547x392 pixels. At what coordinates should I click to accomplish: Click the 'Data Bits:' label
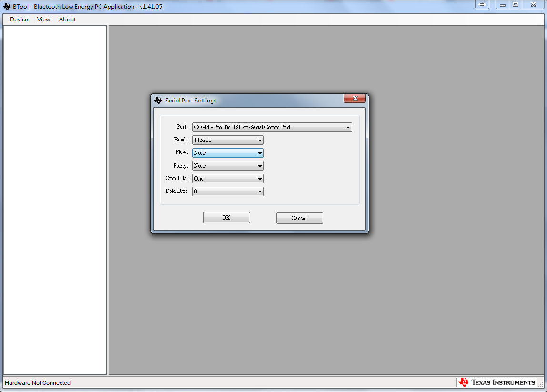[x=176, y=191]
